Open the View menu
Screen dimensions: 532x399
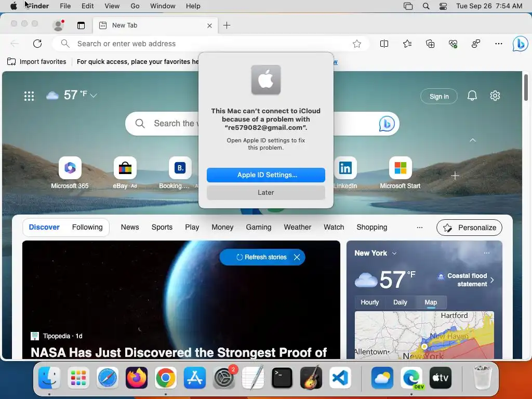coord(112,6)
